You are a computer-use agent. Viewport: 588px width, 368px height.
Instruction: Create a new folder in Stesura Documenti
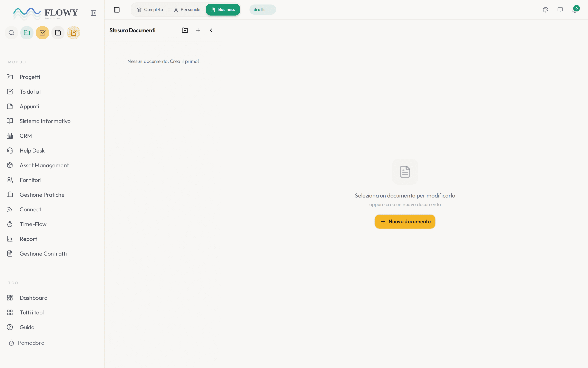click(x=185, y=30)
